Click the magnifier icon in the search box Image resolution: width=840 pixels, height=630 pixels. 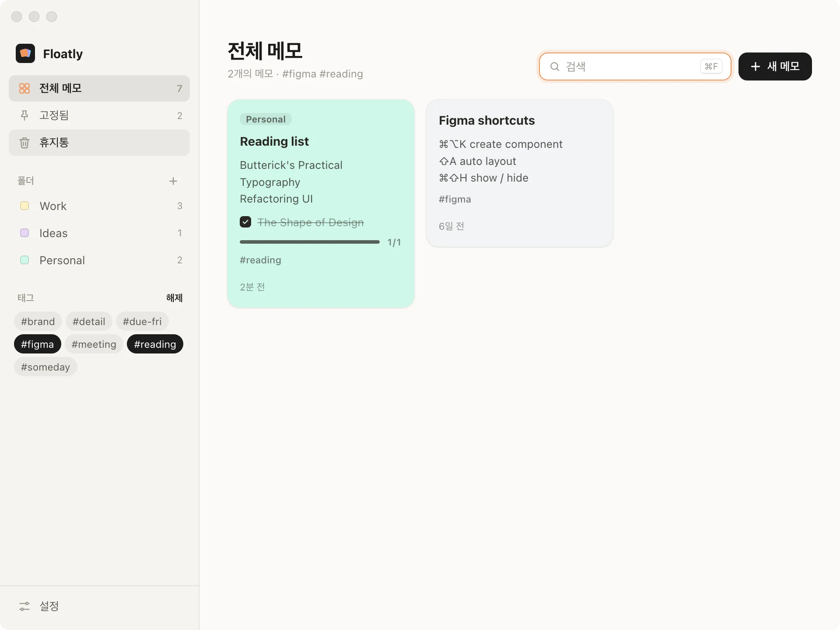click(555, 66)
